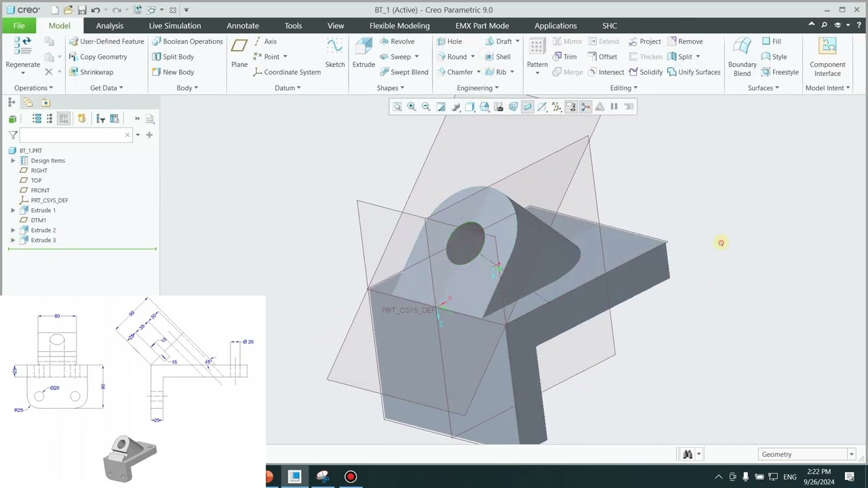Open model tree filter settings icon
Screen dimensions: 868x488
click(x=101, y=119)
